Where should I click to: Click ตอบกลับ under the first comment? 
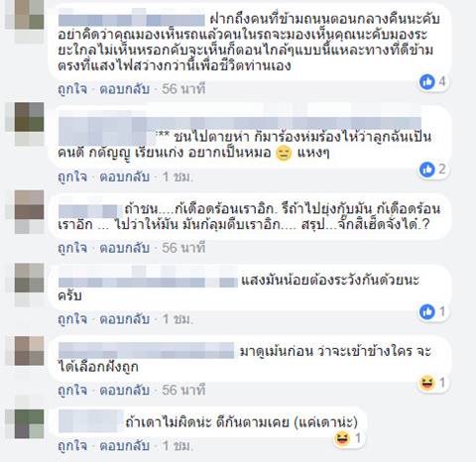(125, 89)
